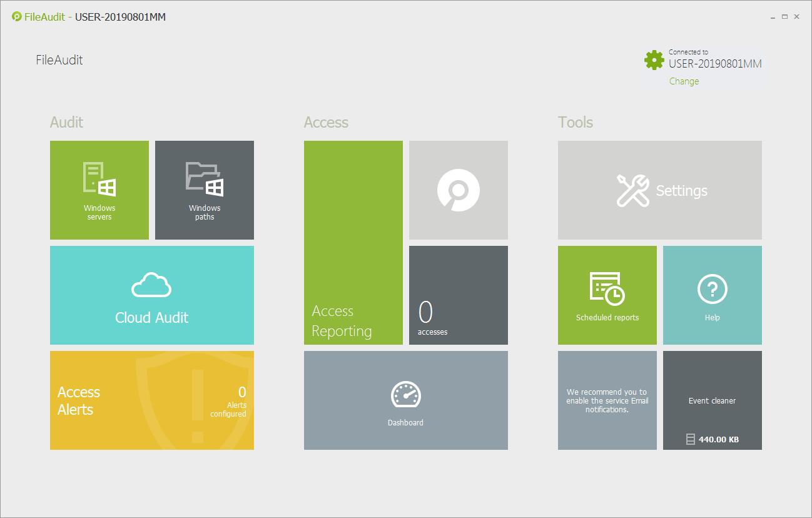Open the 0 accesses tile
The image size is (812, 518).
[x=459, y=295]
